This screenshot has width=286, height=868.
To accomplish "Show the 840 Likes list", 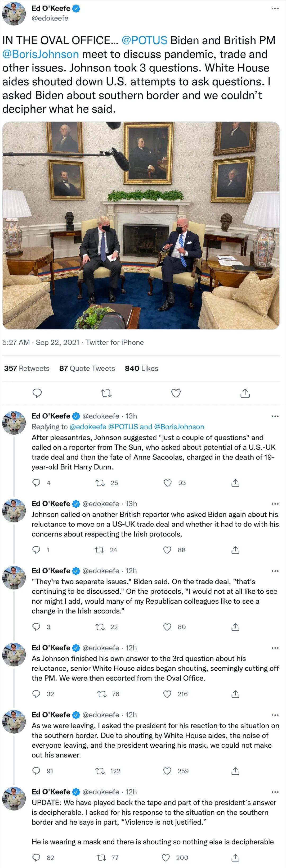I will click(x=141, y=368).
